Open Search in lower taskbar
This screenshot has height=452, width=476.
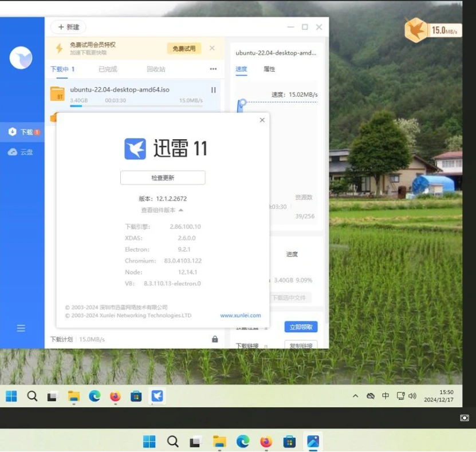[x=172, y=441]
